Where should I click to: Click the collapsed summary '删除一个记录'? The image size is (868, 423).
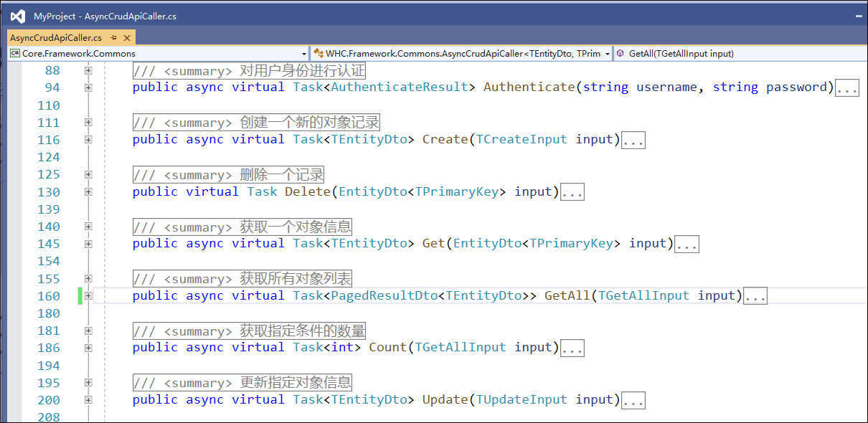pyautogui.click(x=228, y=174)
